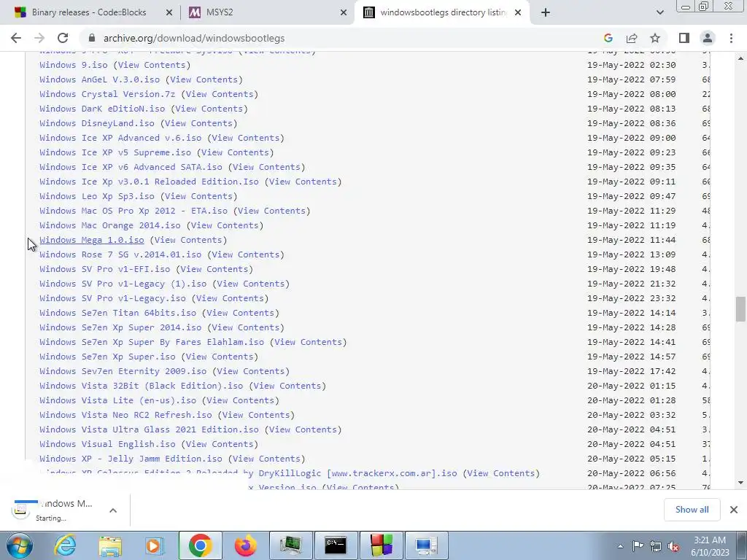Viewport: 747px width, 560px height.
Task: Open Windows Visual English.iso
Action: (x=107, y=444)
